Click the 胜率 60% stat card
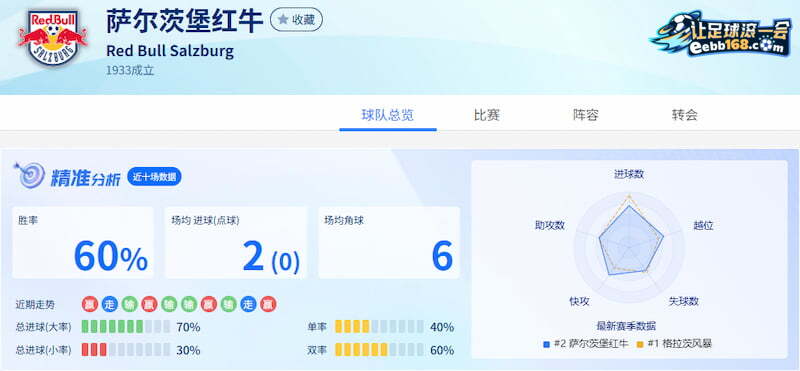 [83, 242]
